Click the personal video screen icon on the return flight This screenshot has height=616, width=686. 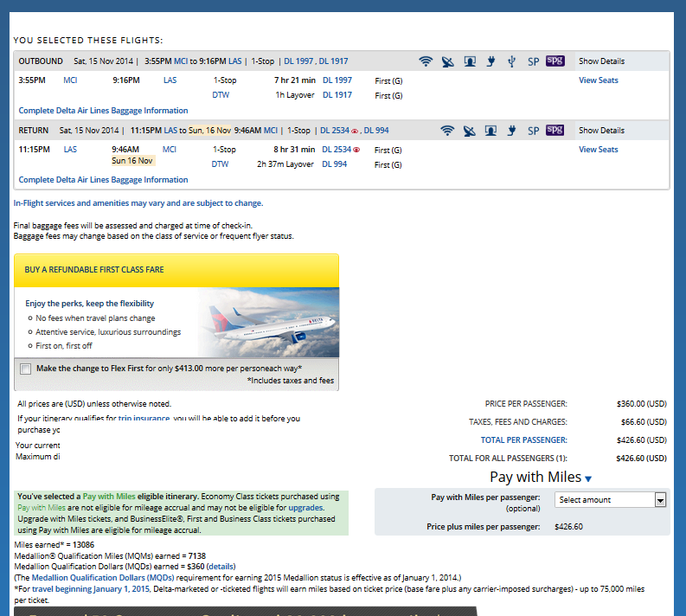click(490, 131)
